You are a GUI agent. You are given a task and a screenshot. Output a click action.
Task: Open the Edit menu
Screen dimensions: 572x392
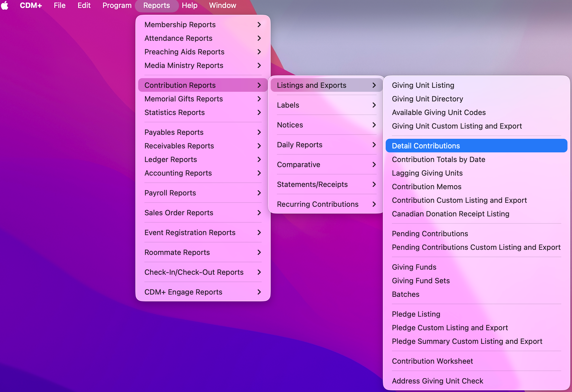click(x=84, y=5)
